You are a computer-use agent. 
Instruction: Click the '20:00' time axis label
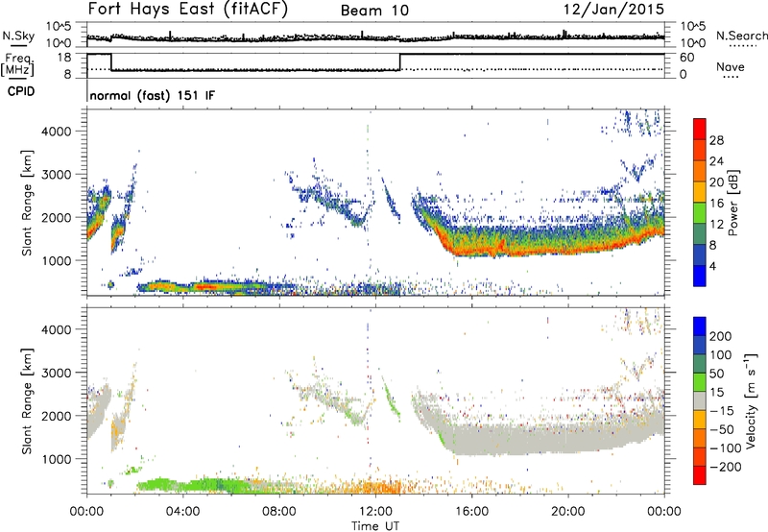coord(568,512)
